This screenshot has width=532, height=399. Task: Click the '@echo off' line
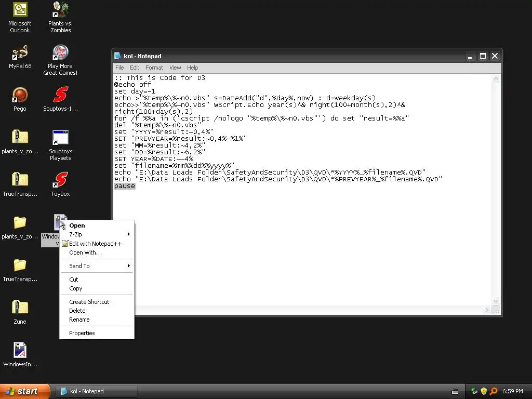click(132, 85)
